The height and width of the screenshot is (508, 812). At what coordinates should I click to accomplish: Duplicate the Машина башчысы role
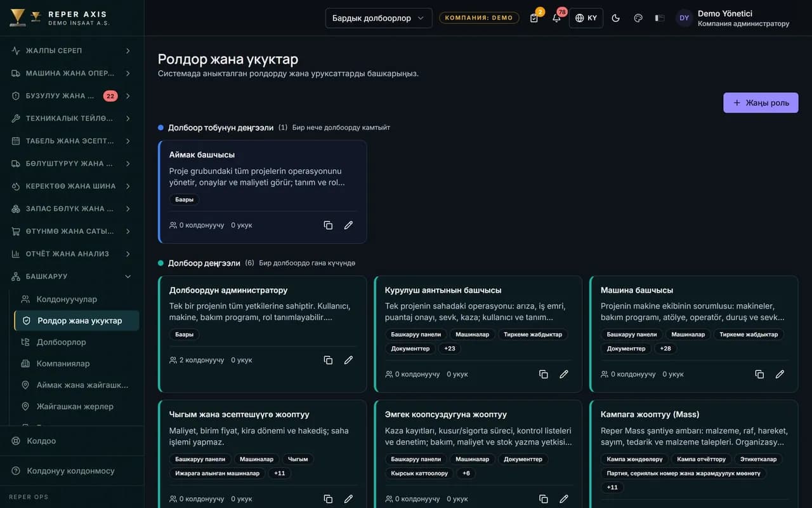pos(759,374)
